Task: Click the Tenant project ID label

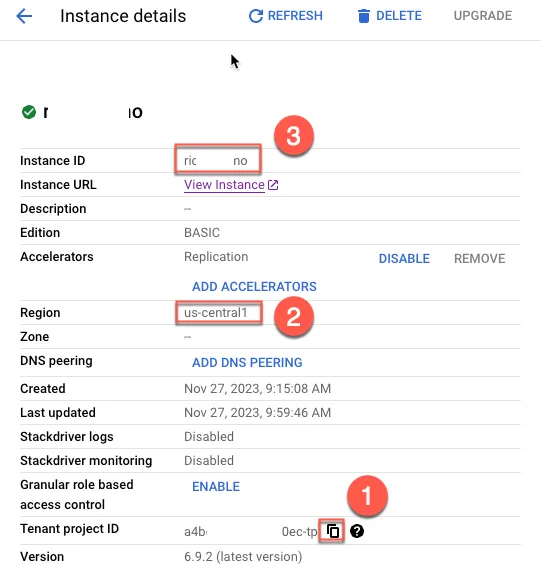Action: point(69,529)
